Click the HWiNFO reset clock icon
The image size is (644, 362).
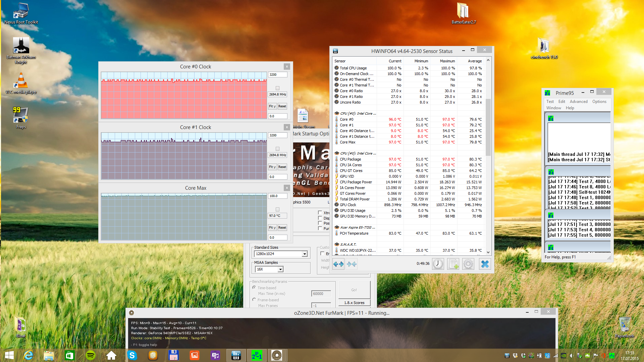[438, 264]
